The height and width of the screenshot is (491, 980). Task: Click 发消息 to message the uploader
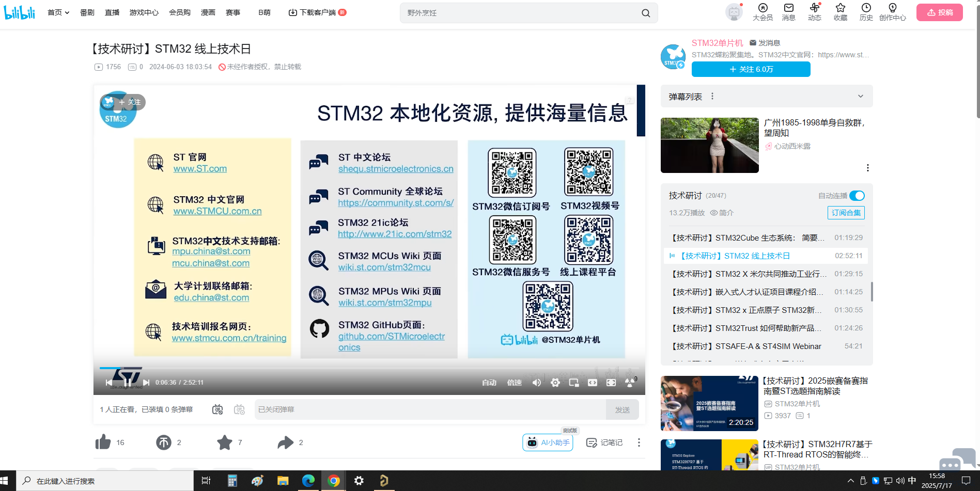765,43
